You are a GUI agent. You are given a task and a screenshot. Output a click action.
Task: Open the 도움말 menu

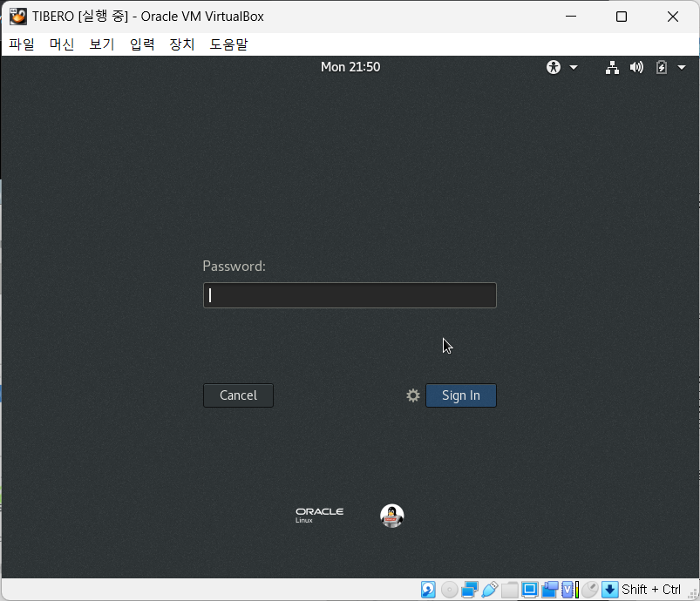228,44
